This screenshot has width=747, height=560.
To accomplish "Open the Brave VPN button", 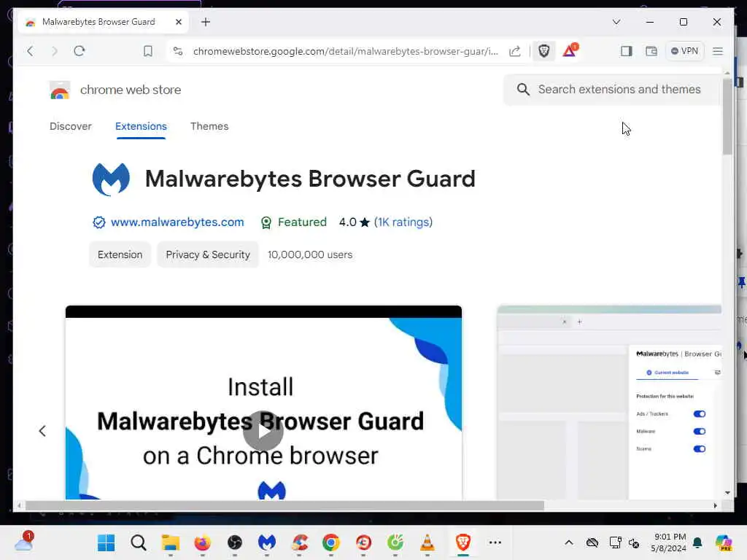I will click(684, 51).
